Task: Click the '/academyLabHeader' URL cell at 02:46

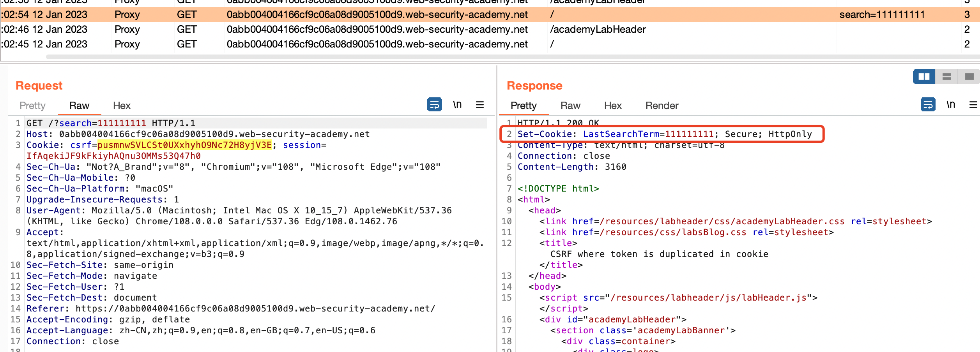Action: click(598, 29)
